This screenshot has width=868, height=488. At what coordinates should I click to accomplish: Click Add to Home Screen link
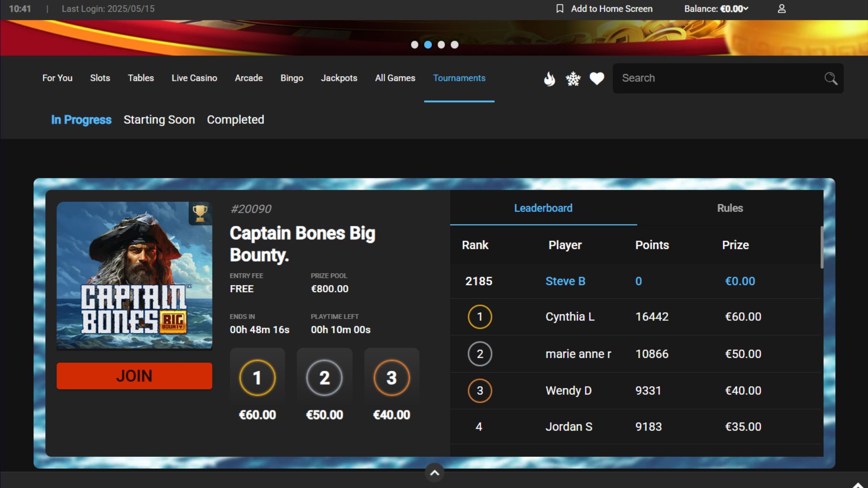click(612, 9)
